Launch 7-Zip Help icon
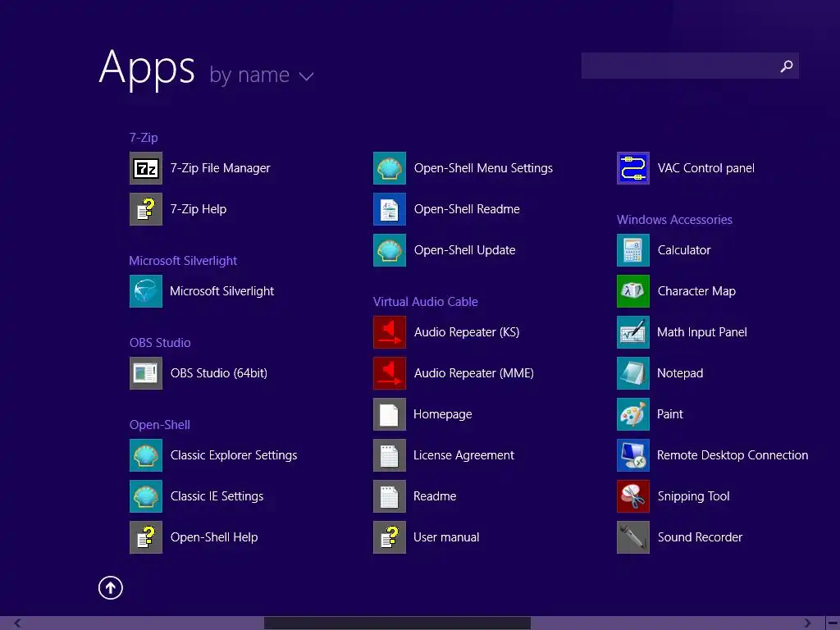840x630 pixels. click(146, 209)
